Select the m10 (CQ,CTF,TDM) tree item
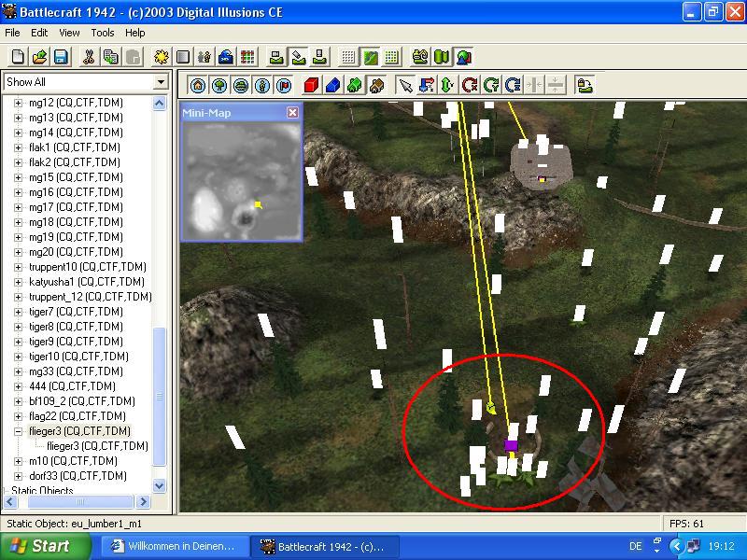Viewport: 747px width, 560px height. 73,461
